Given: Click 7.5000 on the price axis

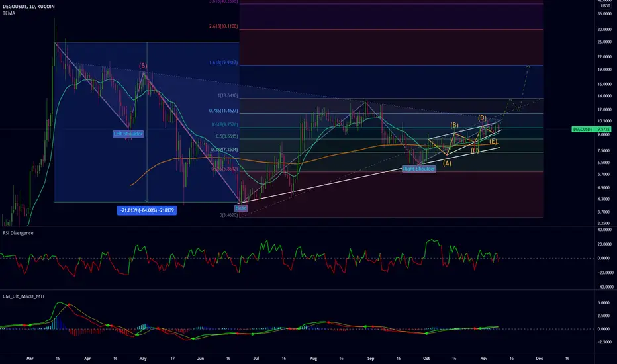Looking at the screenshot, I should tap(604, 151).
